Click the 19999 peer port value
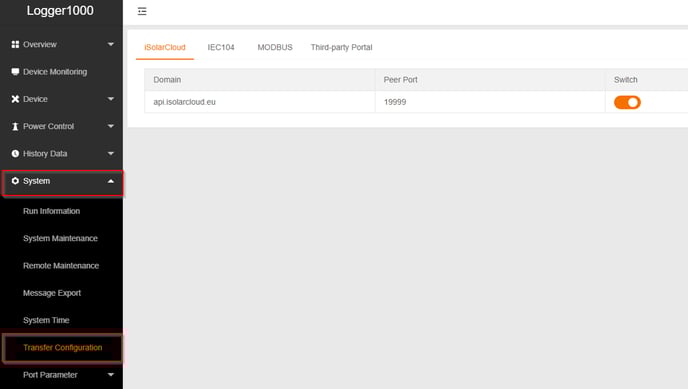688x389 pixels. pyautogui.click(x=395, y=102)
